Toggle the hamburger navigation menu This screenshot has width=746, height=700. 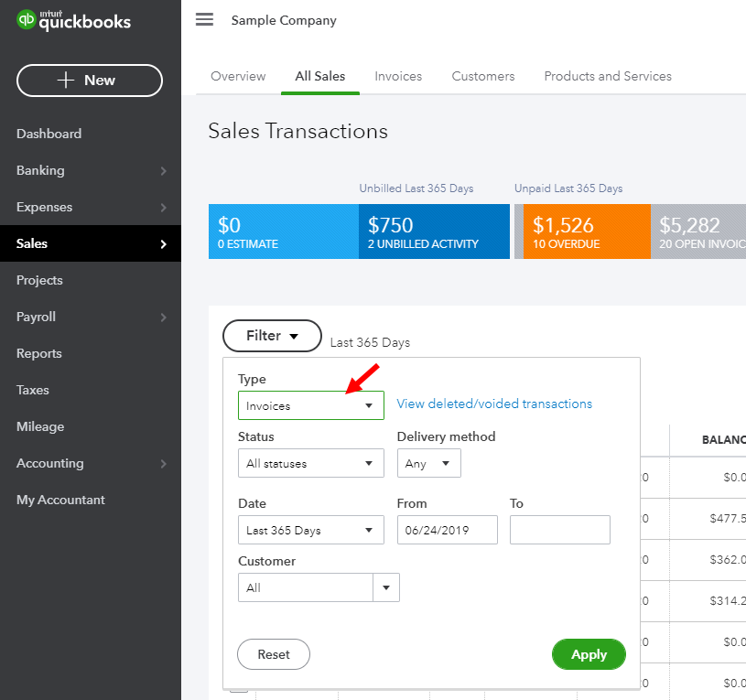(204, 20)
